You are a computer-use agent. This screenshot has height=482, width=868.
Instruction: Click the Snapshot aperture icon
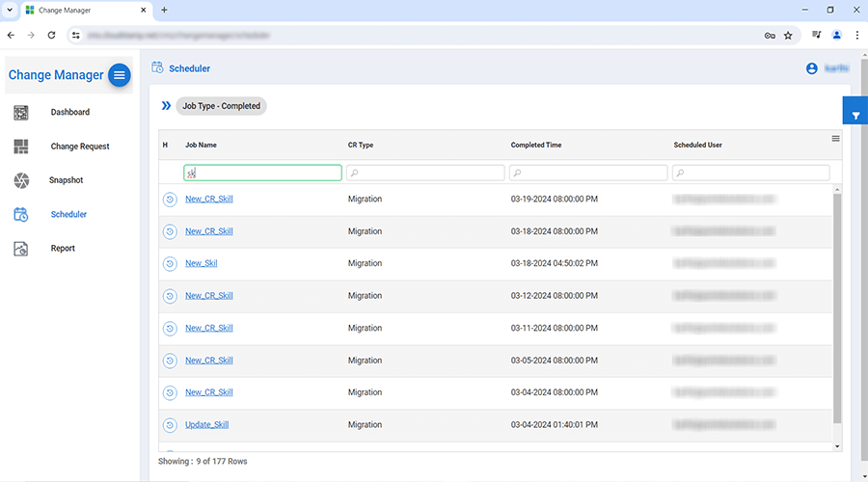[21, 180]
